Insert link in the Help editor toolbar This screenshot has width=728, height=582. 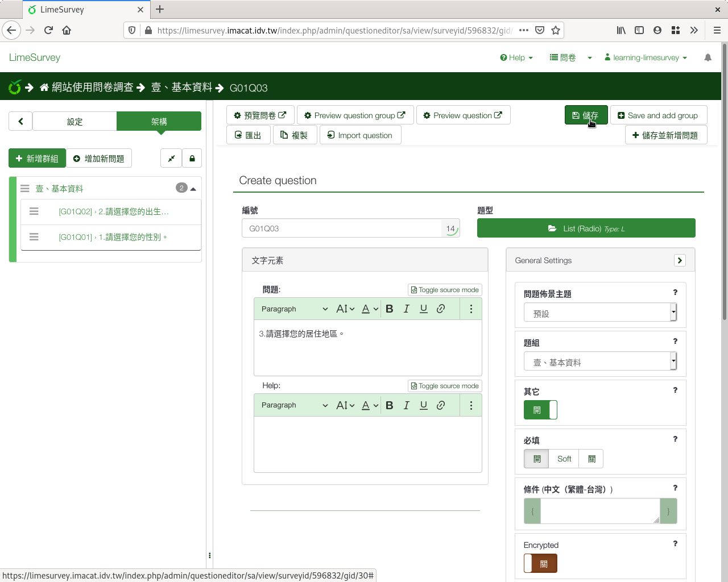click(x=441, y=405)
